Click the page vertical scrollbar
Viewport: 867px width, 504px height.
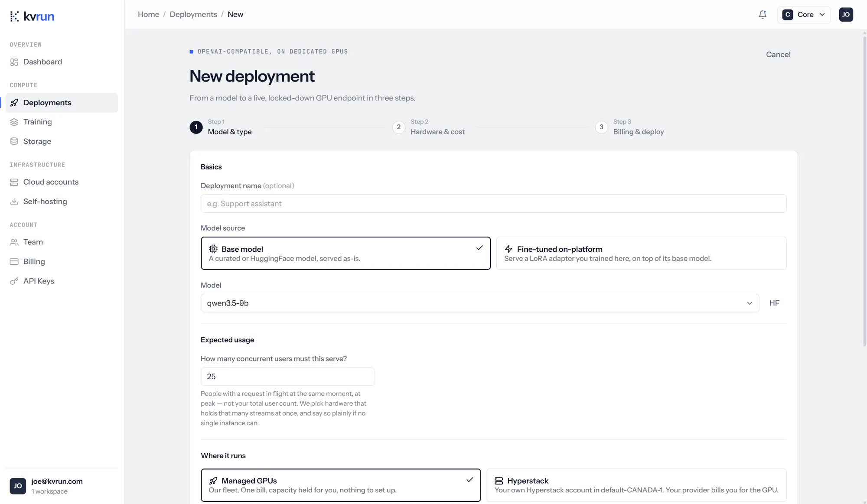point(864,191)
